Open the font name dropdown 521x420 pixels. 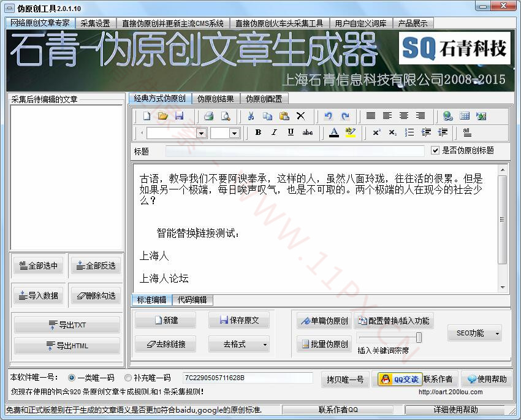coord(201,133)
